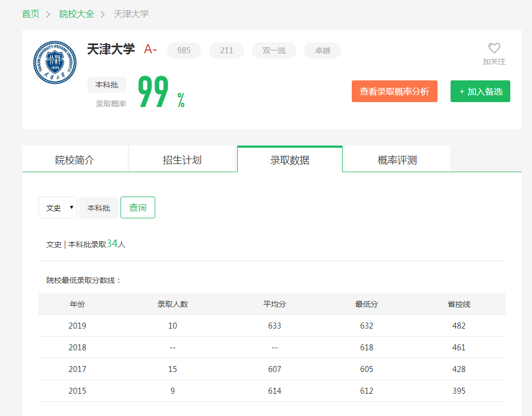Click 本科批 label under university name

(107, 85)
